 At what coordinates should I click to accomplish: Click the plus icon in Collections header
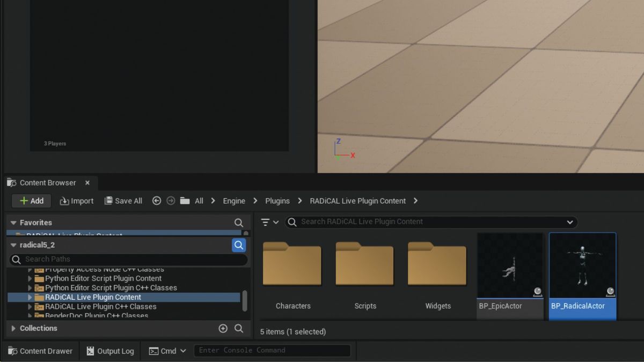(x=223, y=328)
